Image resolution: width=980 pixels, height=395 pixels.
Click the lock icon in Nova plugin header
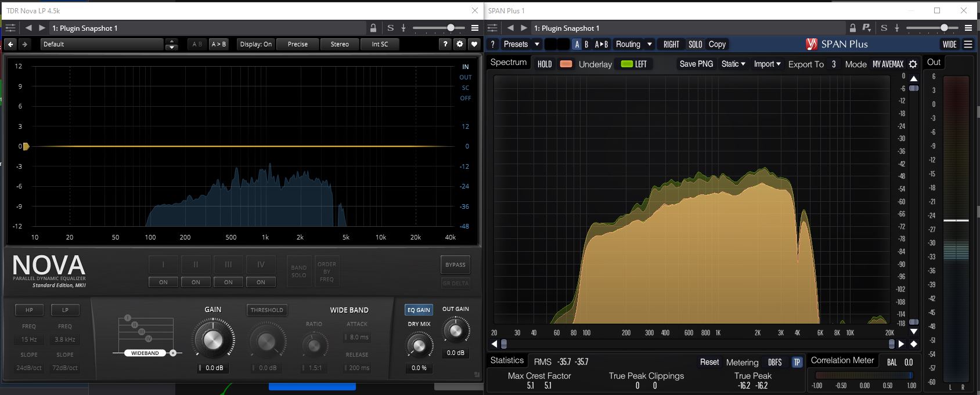point(373,28)
